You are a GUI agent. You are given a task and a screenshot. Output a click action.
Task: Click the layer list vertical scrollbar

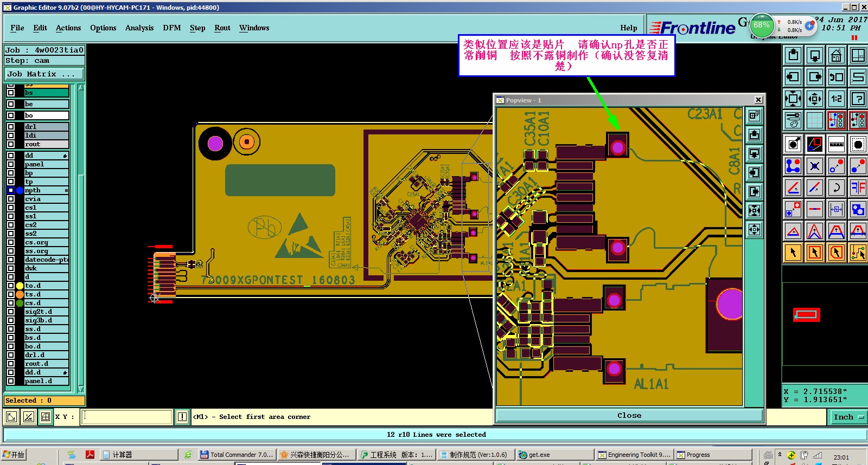pos(81,238)
